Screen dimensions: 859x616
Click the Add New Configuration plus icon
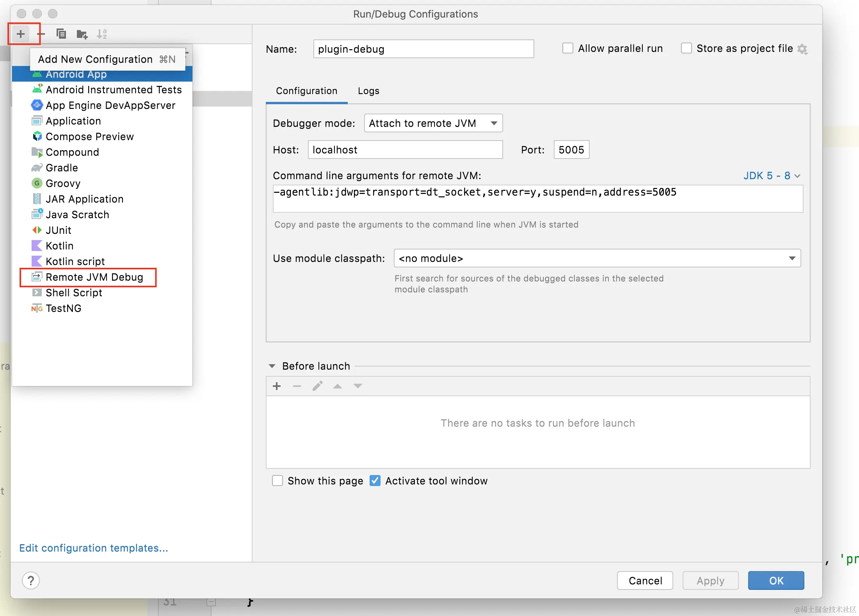pyautogui.click(x=21, y=34)
